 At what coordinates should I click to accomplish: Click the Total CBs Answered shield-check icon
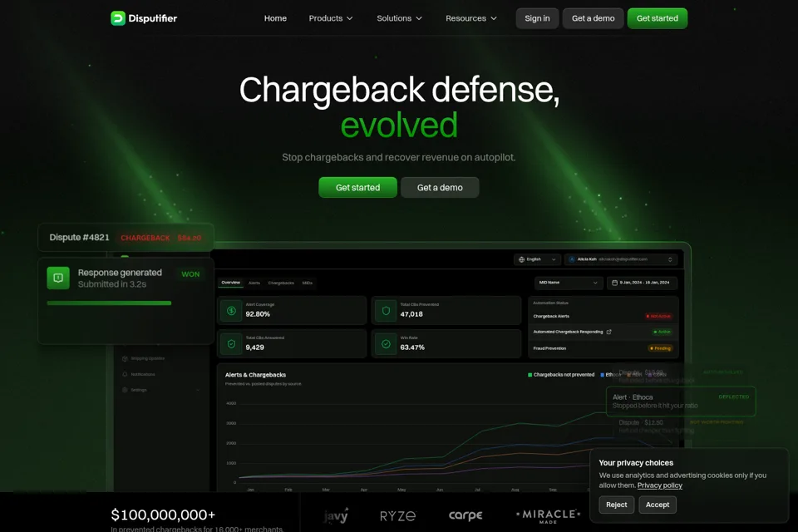[x=232, y=343]
